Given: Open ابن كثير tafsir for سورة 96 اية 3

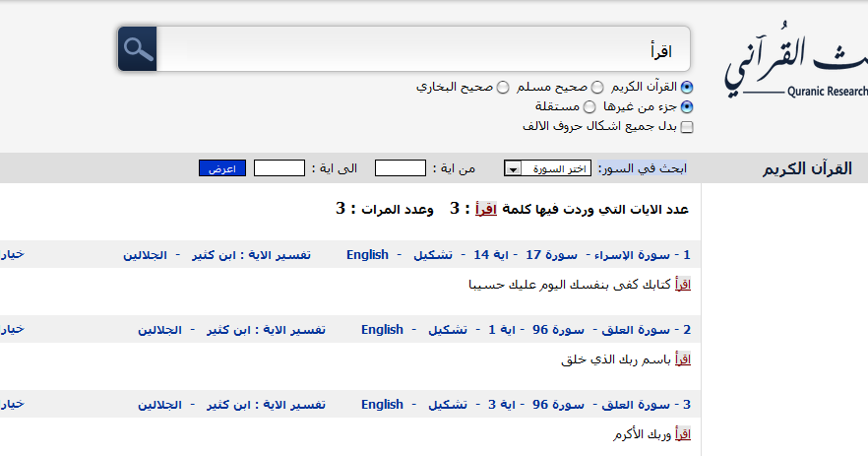Looking at the screenshot, I should point(228,405).
